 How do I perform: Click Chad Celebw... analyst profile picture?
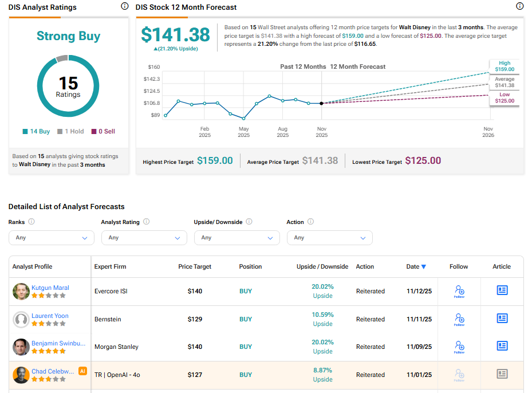[21, 375]
